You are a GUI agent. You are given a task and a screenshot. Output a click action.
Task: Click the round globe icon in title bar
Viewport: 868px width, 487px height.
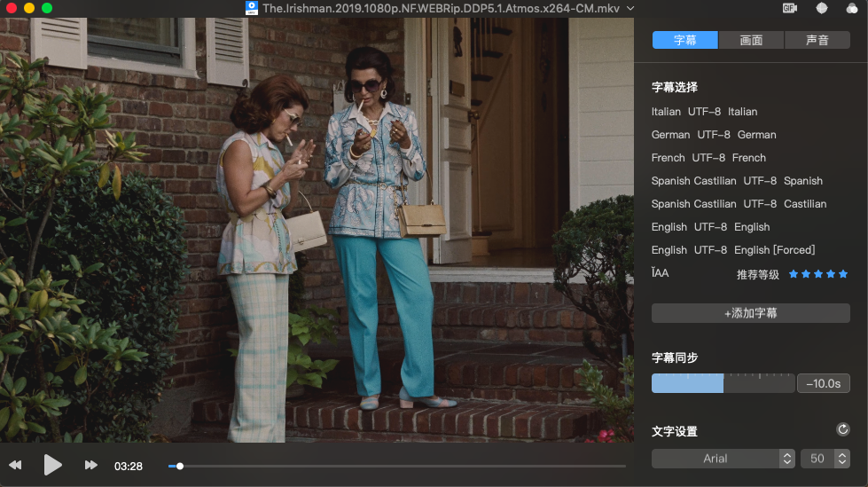(822, 8)
